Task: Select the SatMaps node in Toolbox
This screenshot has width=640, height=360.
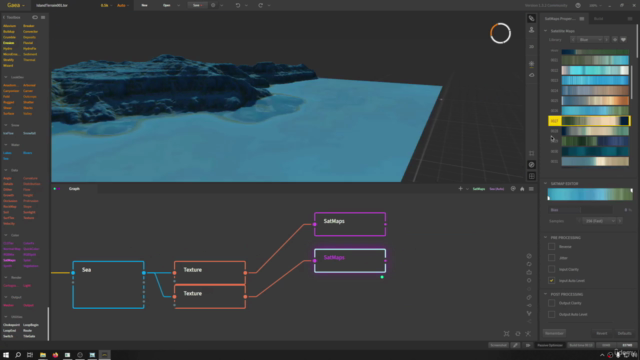Action: pyautogui.click(x=9, y=260)
